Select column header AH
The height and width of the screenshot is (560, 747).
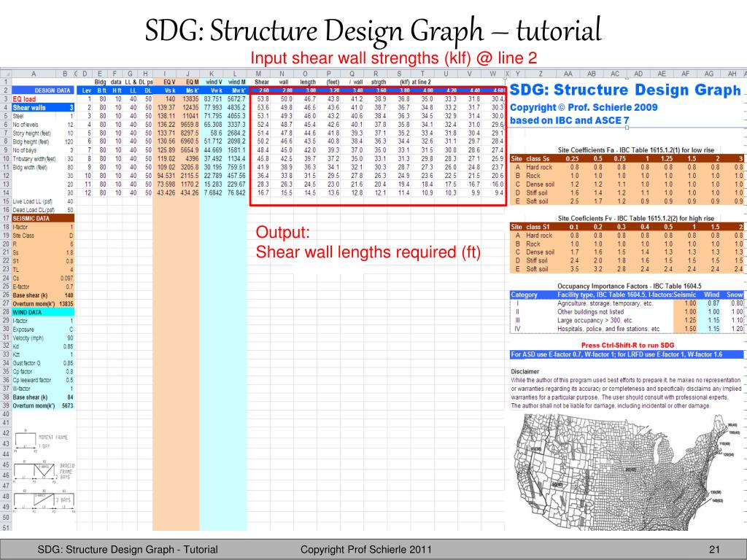coord(732,74)
